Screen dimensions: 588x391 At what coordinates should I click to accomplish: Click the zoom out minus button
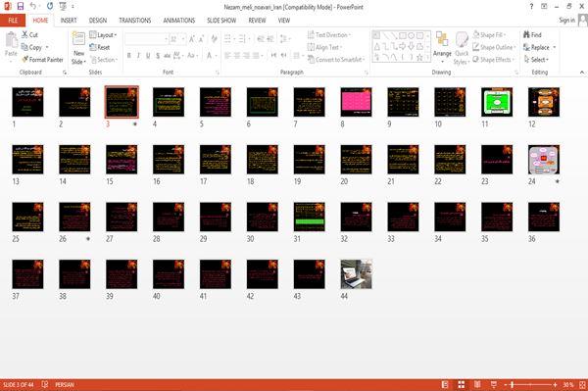click(x=505, y=384)
